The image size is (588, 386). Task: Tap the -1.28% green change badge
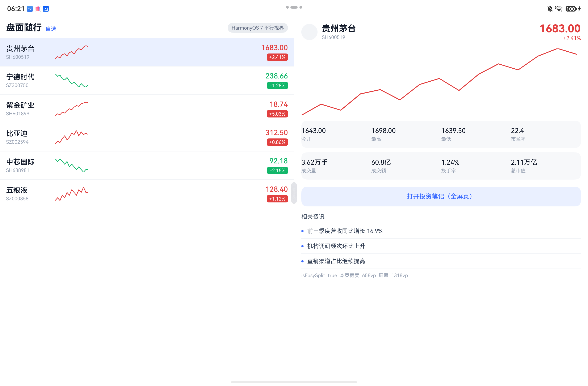pos(277,86)
